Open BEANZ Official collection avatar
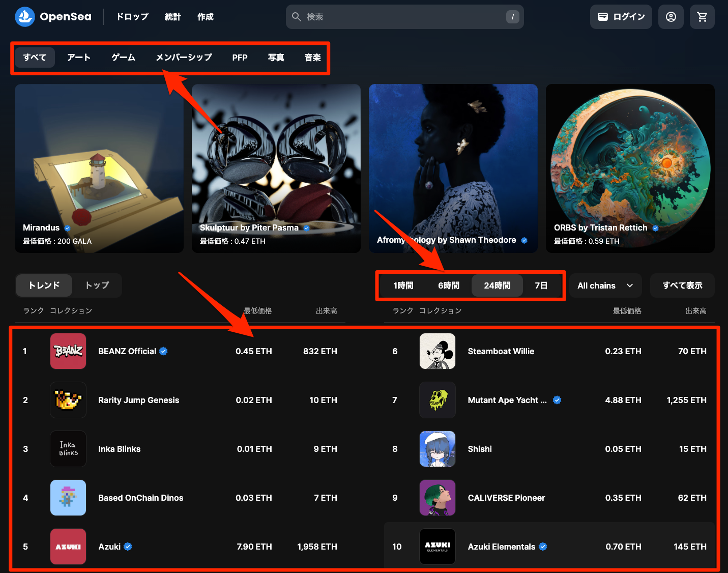Screen dimensions: 728x573 click(x=68, y=351)
